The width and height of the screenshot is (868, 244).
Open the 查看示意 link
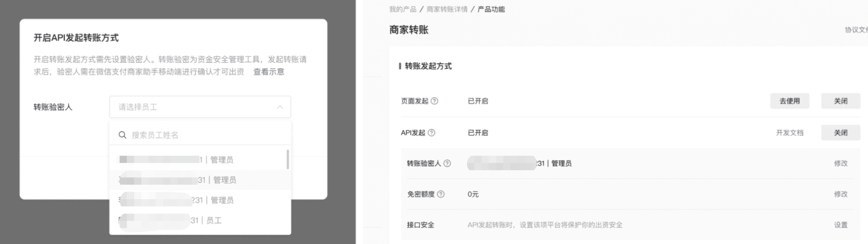pyautogui.click(x=269, y=72)
